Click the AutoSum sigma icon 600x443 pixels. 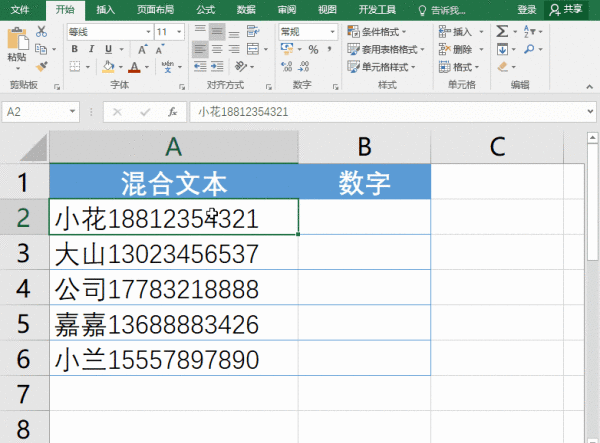coord(502,32)
